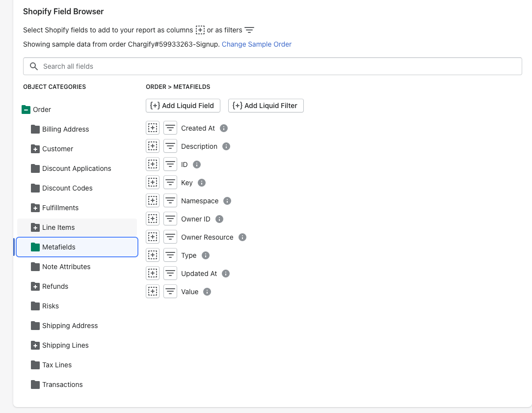Click the Add Liquid Filter button
532x413 pixels.
click(x=266, y=106)
